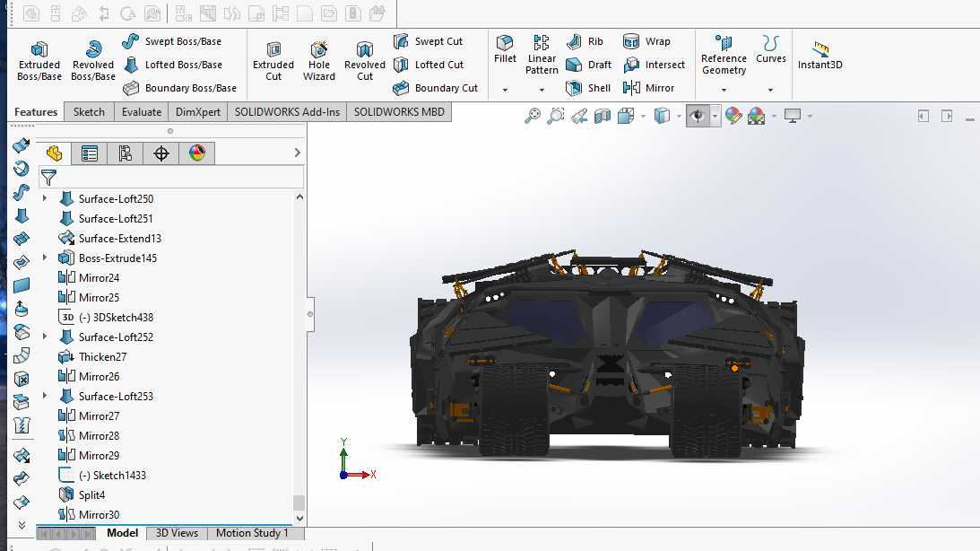Screen dimensions: 980x551
Task: Select the Linear Pattern tool
Action: tap(542, 55)
